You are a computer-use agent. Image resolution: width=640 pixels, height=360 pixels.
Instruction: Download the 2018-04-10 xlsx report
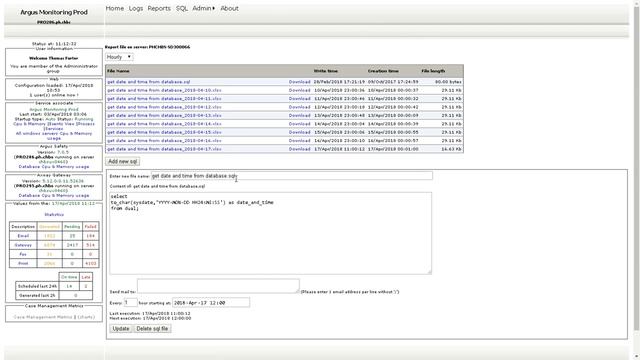pyautogui.click(x=300, y=90)
